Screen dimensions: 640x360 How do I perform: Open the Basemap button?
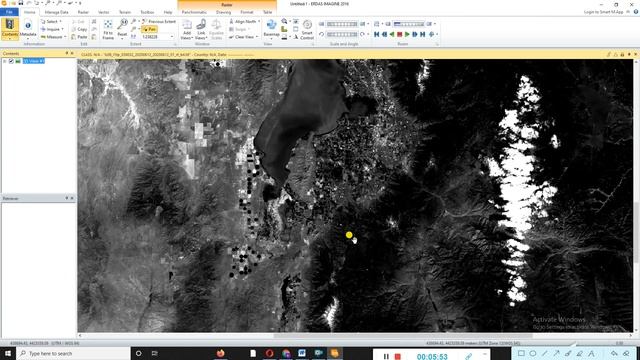[271, 29]
